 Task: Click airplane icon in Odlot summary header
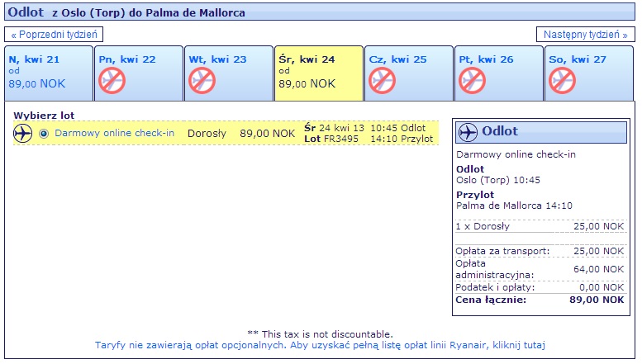pos(468,133)
